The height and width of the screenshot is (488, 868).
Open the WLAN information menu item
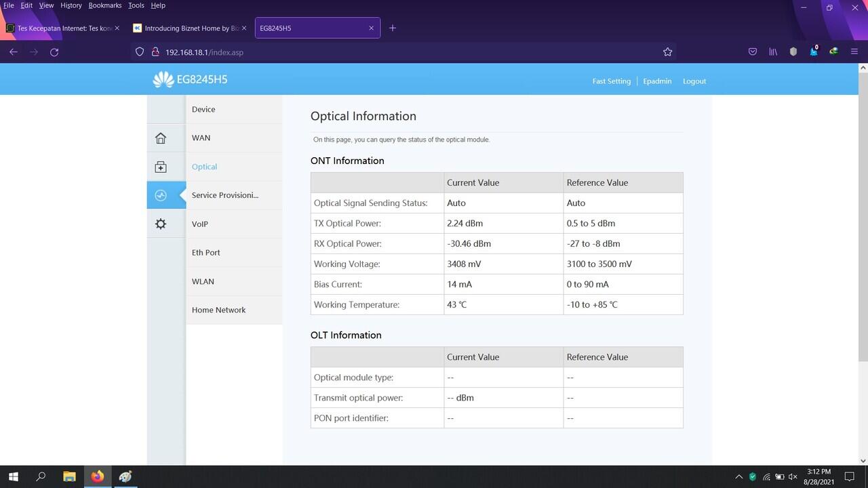(203, 281)
